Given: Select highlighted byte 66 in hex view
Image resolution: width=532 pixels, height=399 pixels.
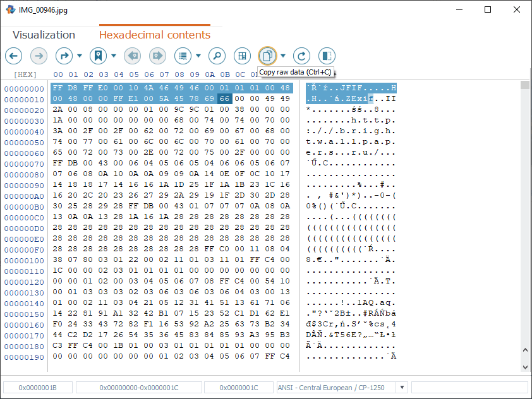Looking at the screenshot, I should point(224,99).
